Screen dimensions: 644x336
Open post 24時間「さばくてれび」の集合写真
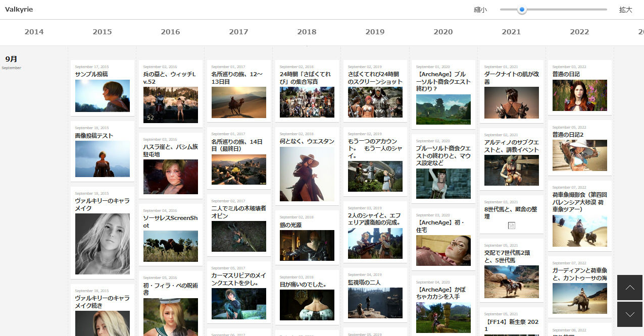click(305, 78)
